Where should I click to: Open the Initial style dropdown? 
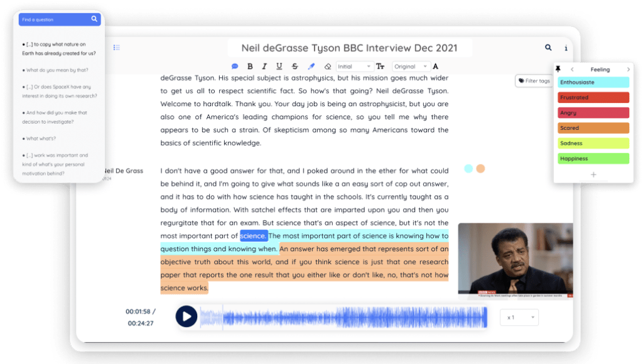click(354, 67)
